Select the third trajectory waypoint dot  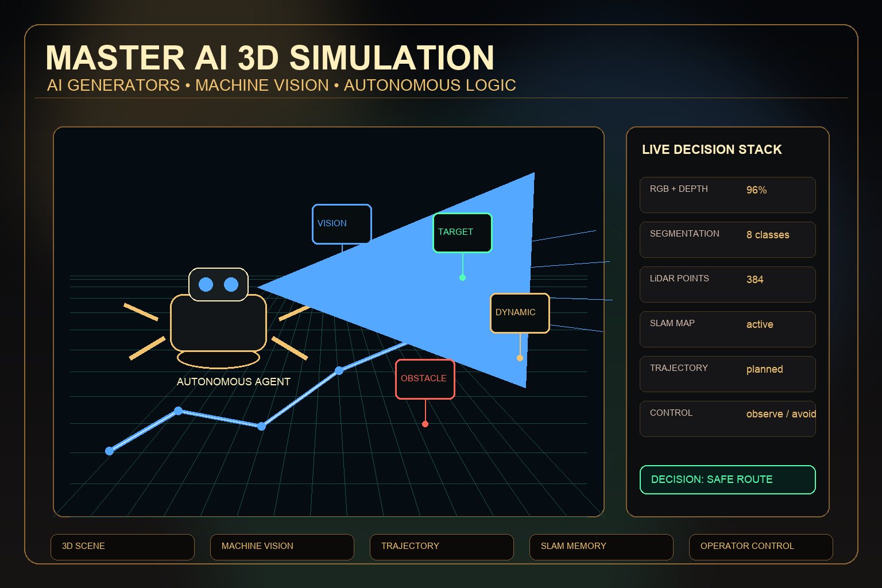click(x=261, y=426)
